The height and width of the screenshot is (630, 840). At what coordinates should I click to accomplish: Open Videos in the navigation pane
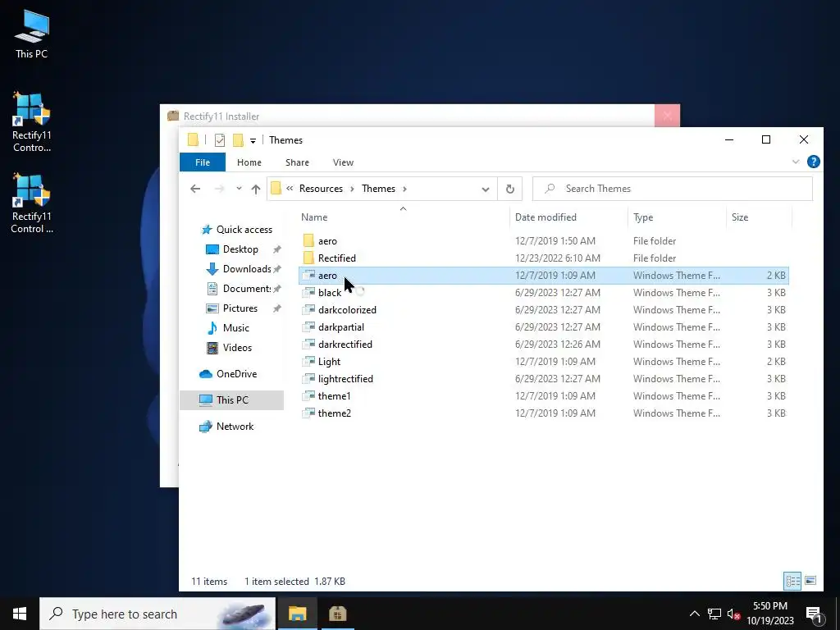(230, 348)
